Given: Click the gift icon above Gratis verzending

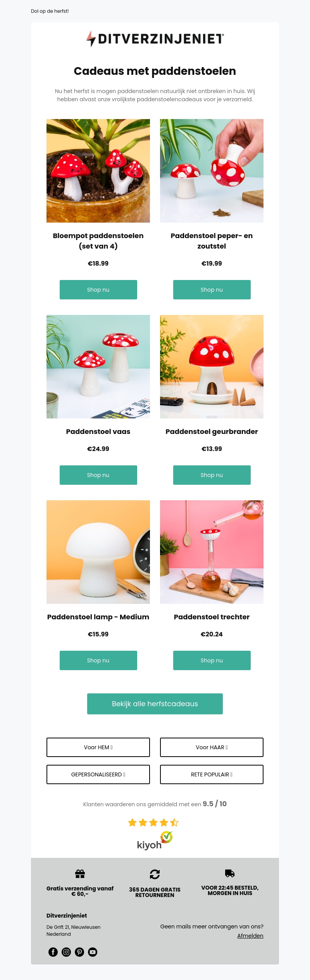Looking at the screenshot, I should point(80,874).
